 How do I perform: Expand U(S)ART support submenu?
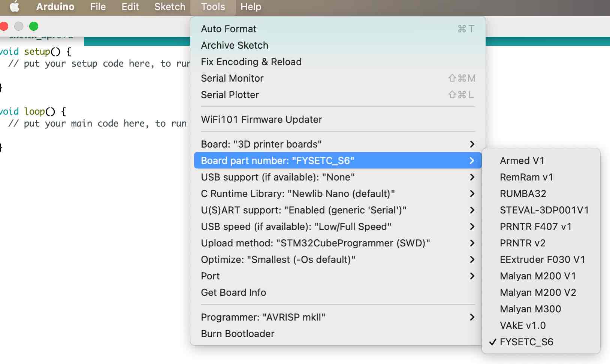point(338,210)
